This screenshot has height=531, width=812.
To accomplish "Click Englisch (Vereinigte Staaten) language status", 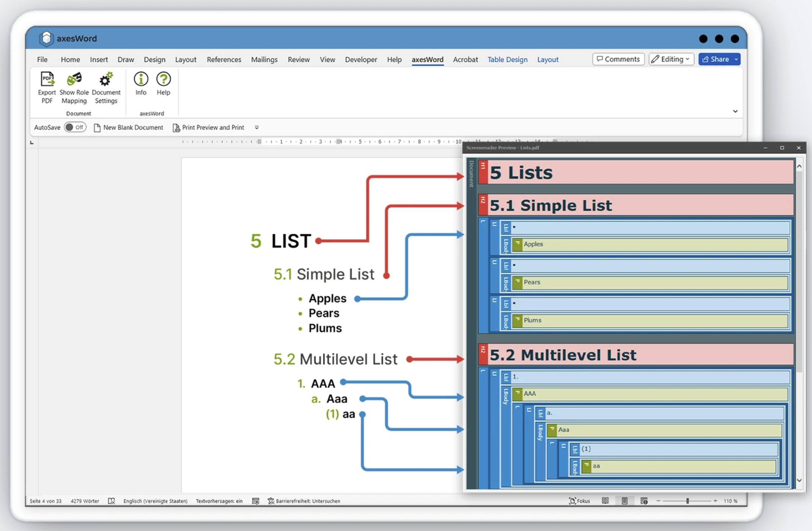I will click(x=155, y=501).
